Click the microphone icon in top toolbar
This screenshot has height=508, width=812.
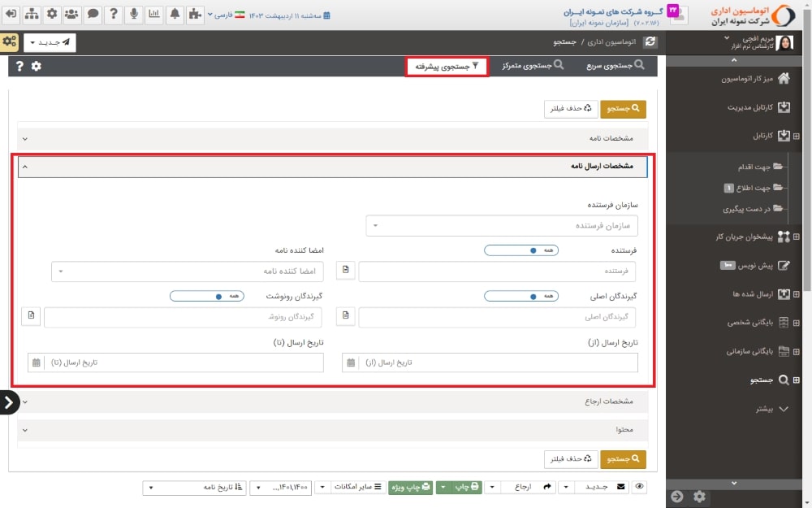[x=133, y=14]
